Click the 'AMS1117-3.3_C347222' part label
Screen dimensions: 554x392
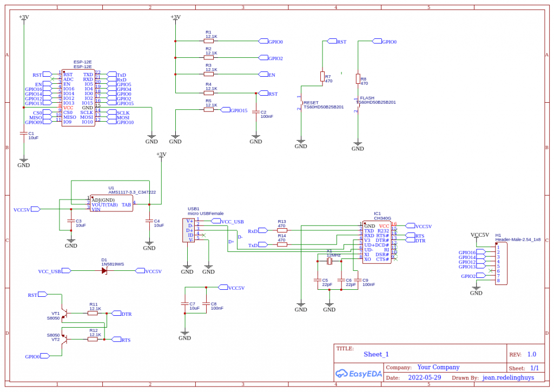[132, 192]
